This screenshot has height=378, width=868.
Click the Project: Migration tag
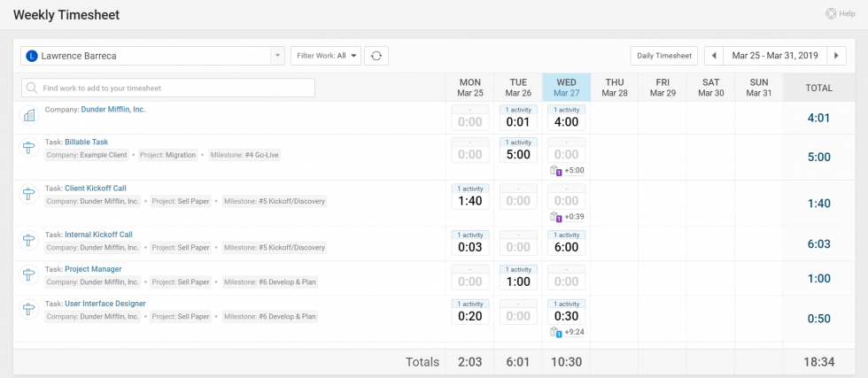click(168, 155)
